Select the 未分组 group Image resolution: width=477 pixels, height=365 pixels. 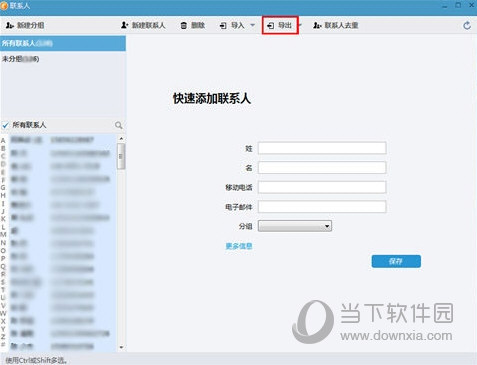pyautogui.click(x=63, y=59)
